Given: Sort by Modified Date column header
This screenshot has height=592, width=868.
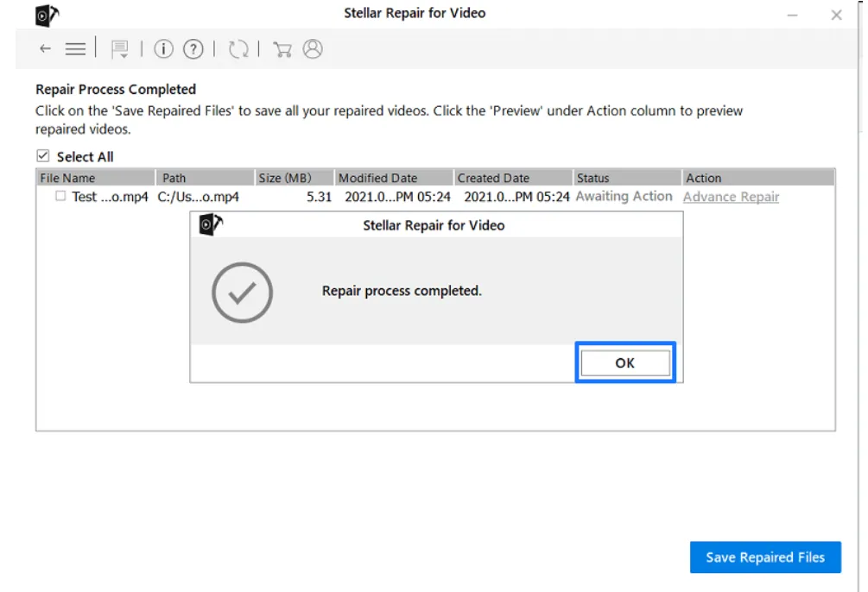Looking at the screenshot, I should 394,178.
